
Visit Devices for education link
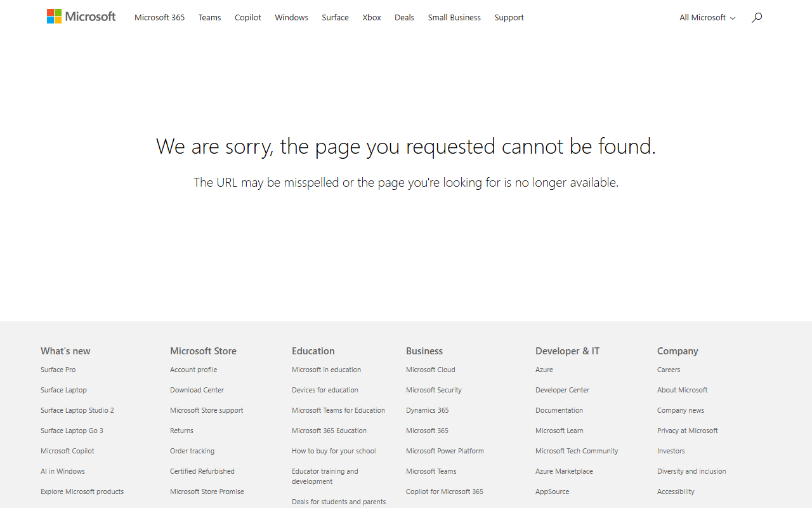point(325,390)
